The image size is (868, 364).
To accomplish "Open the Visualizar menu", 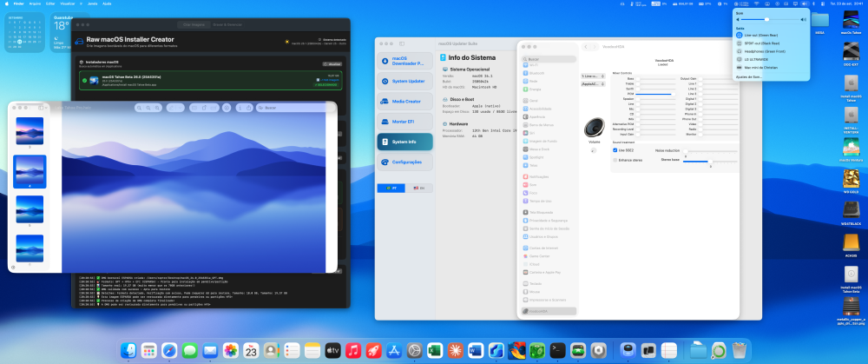I will 67,3.
